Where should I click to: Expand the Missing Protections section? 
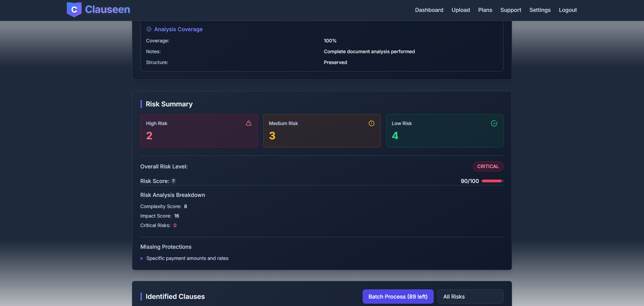166,247
